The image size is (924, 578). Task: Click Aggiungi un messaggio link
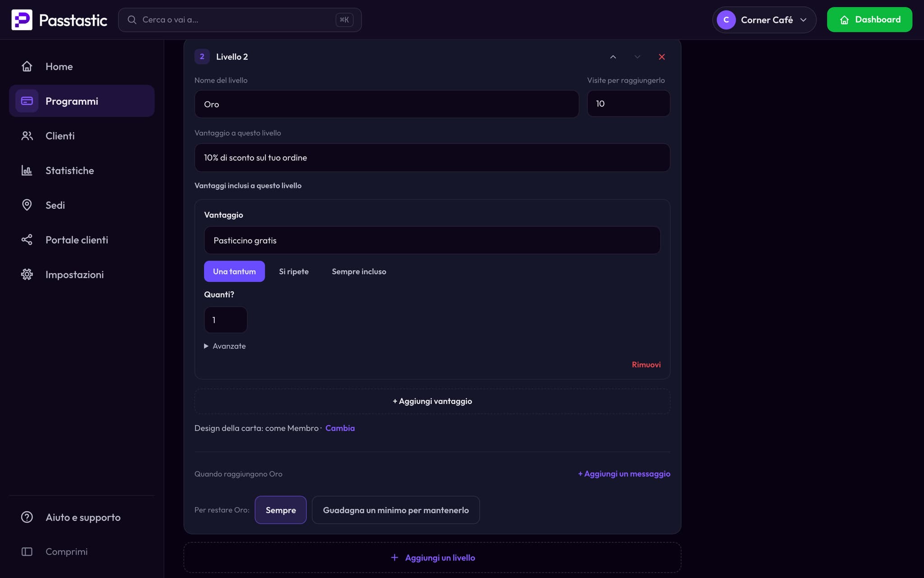tap(624, 474)
